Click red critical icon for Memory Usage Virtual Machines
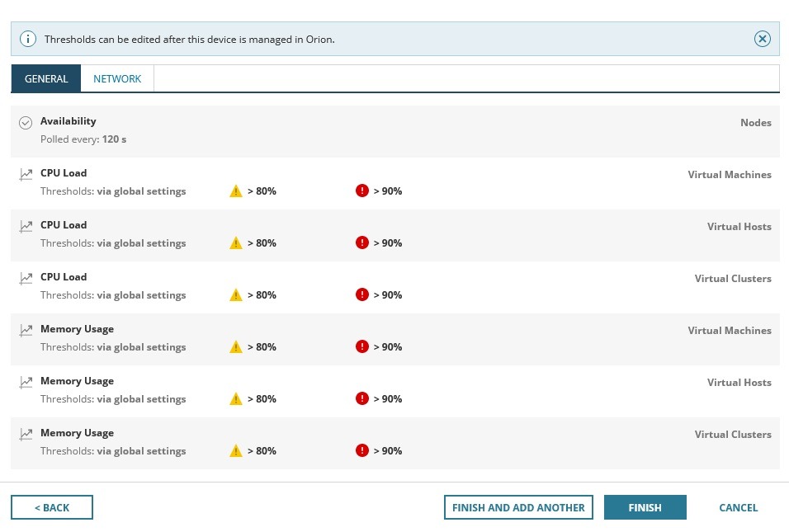This screenshot has height=532, width=789. coord(361,347)
